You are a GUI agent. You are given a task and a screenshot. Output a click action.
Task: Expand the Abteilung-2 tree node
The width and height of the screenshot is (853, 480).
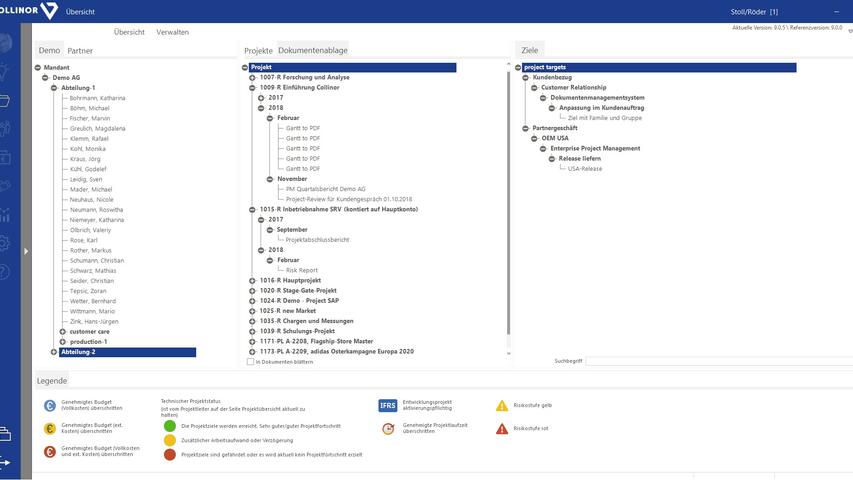click(x=54, y=352)
